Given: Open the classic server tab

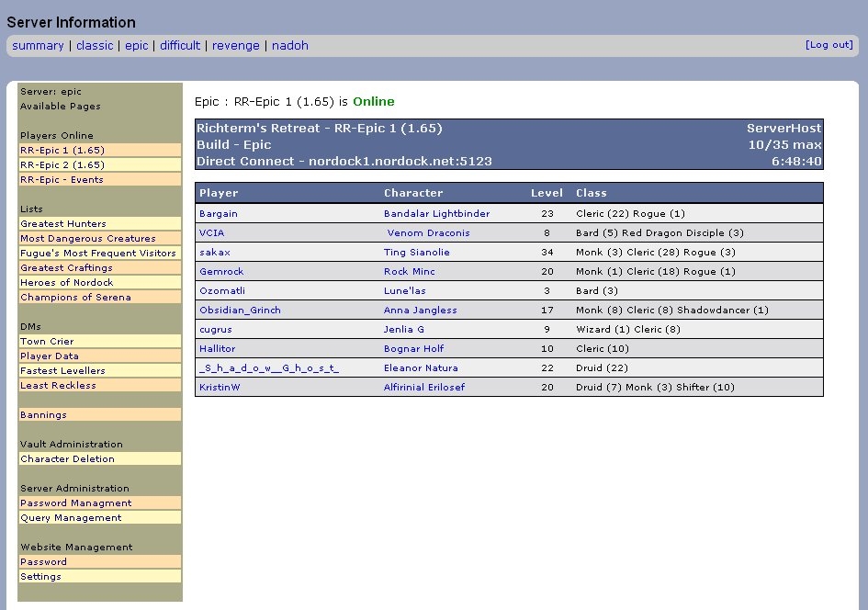Looking at the screenshot, I should tap(95, 46).
